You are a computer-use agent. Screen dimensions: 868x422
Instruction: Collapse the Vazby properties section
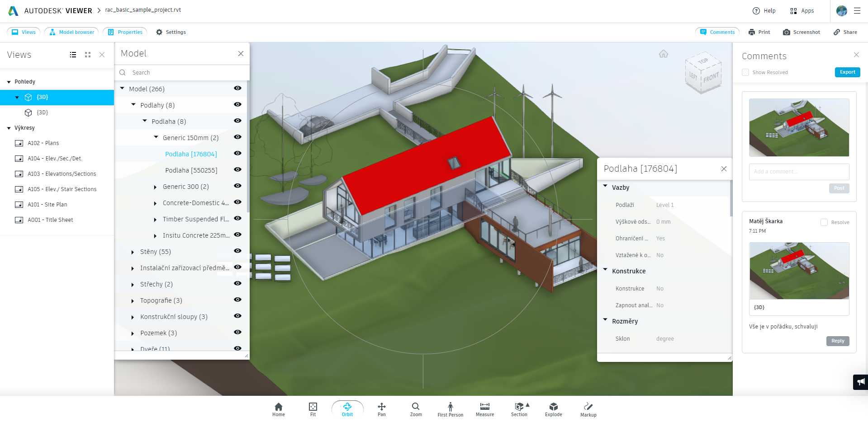pos(605,186)
